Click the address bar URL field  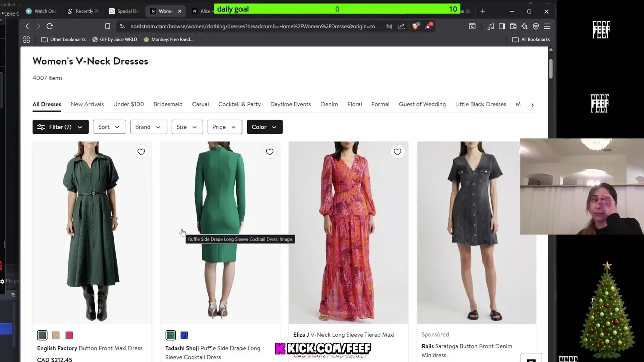tap(255, 26)
